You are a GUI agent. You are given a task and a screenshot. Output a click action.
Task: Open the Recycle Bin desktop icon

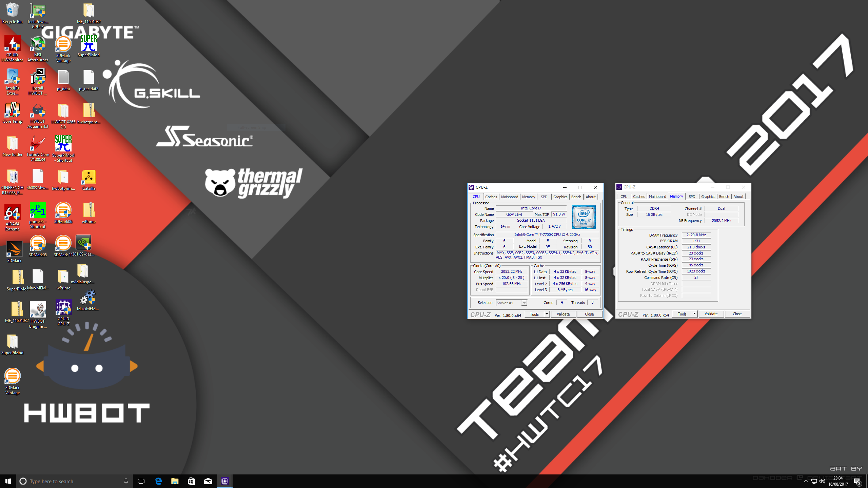click(13, 13)
